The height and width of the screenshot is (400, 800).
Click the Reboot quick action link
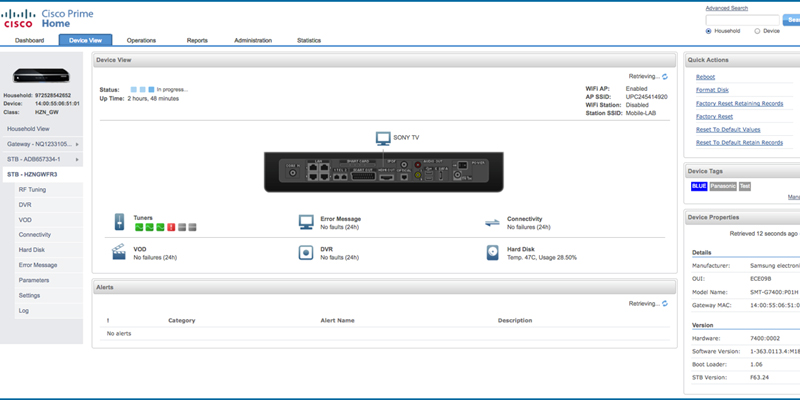(705, 77)
